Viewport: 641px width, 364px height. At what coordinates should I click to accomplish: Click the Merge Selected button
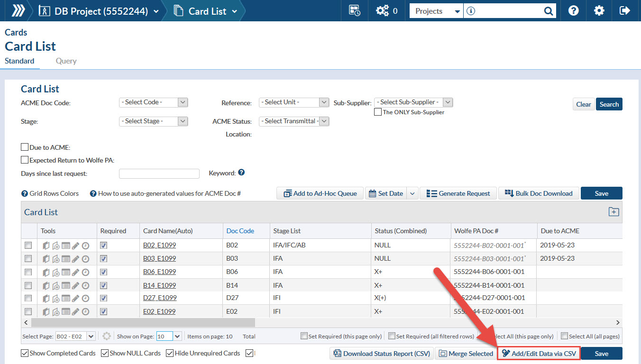click(466, 354)
